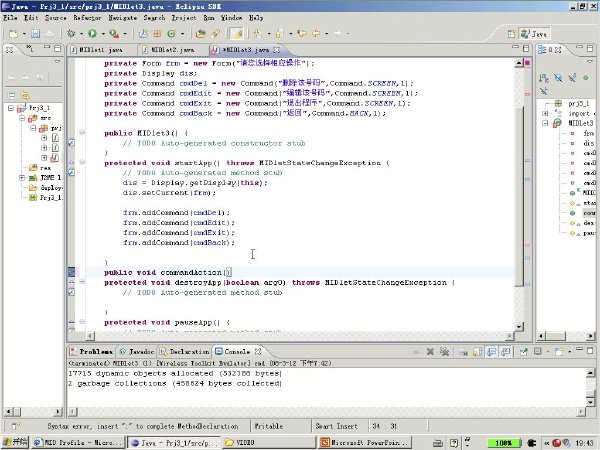Viewport: 600px width, 450px height.
Task: Collapse MIDlet3 class in Outline
Action: point(545,123)
